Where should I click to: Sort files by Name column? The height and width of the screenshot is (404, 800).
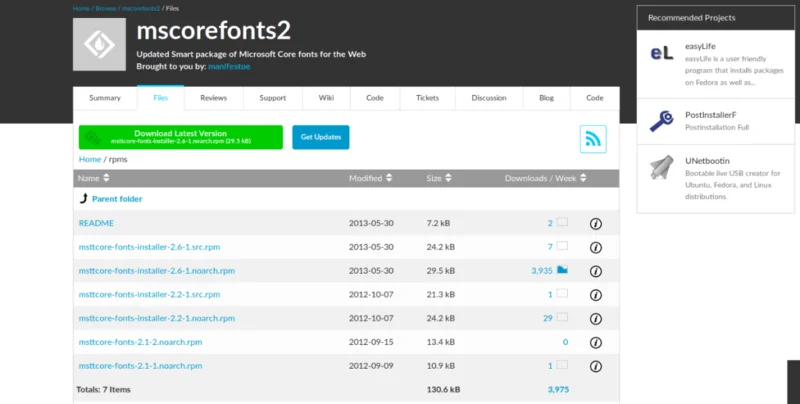click(x=93, y=178)
